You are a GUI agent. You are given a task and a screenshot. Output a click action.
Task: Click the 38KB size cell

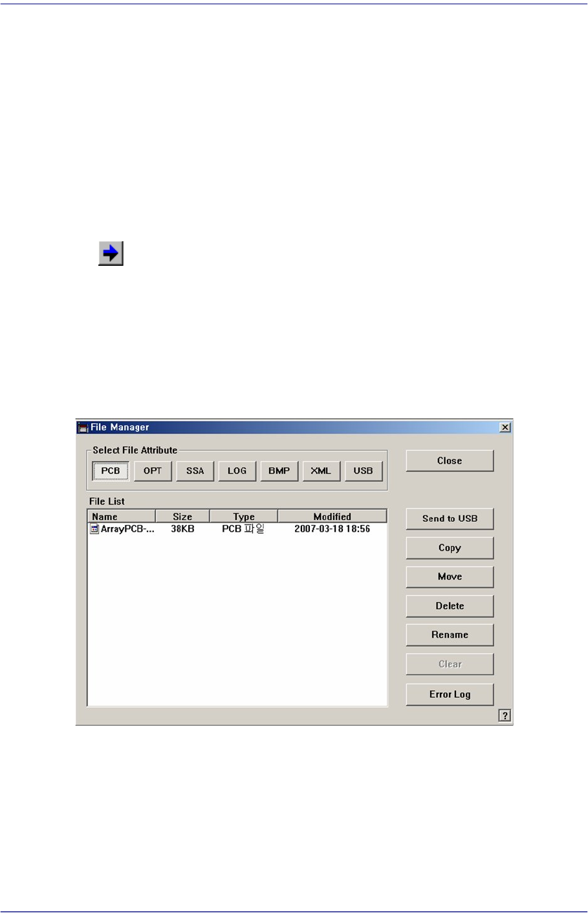tap(182, 529)
